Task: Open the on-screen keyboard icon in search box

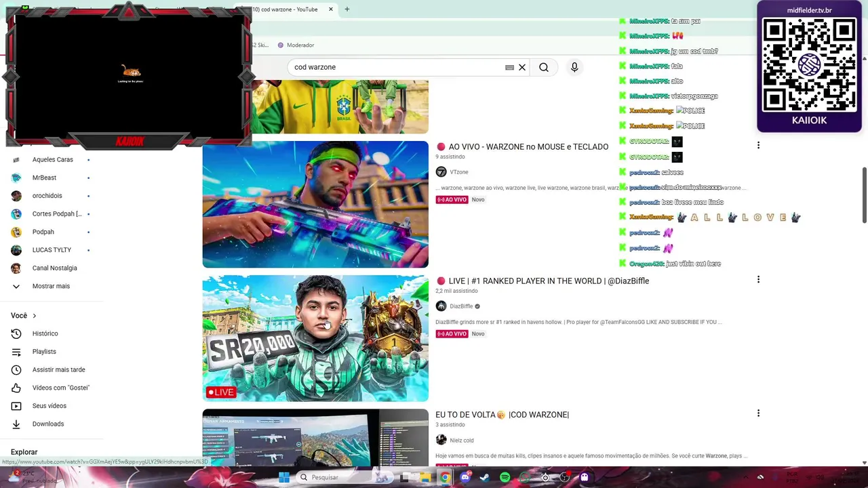Action: click(509, 67)
